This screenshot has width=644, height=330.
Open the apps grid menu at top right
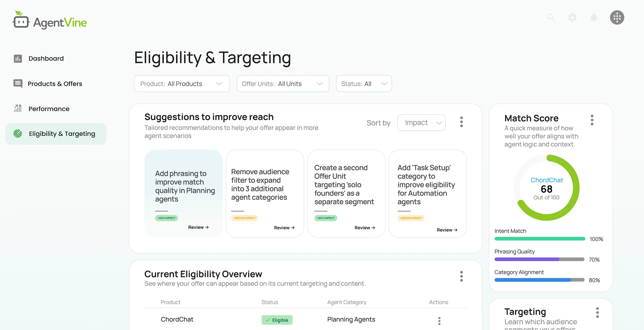[x=617, y=17]
